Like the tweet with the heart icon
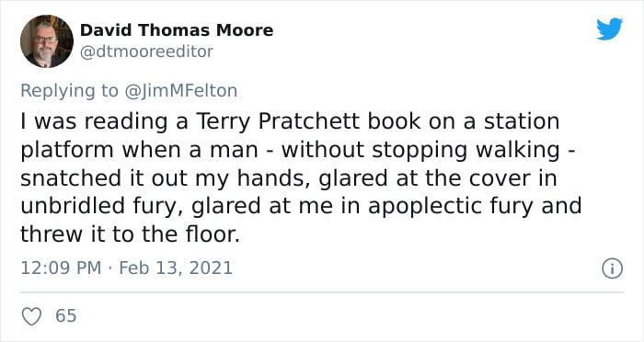The width and height of the screenshot is (644, 342). pyautogui.click(x=31, y=316)
